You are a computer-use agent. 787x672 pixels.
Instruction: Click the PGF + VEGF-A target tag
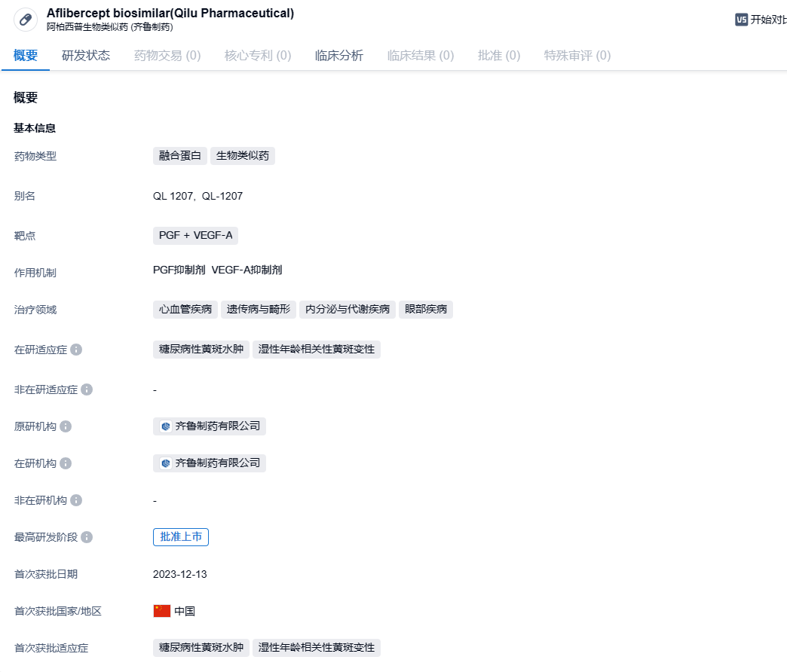tap(195, 236)
